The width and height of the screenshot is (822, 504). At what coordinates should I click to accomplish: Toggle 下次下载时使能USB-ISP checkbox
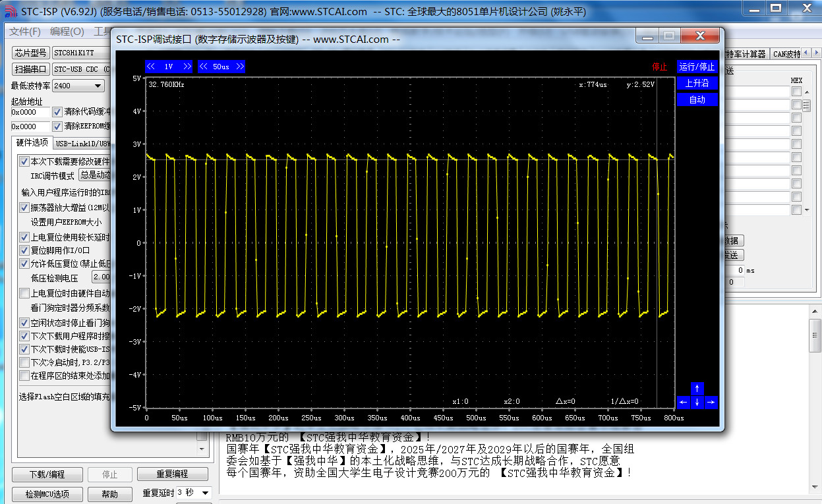[x=24, y=349]
